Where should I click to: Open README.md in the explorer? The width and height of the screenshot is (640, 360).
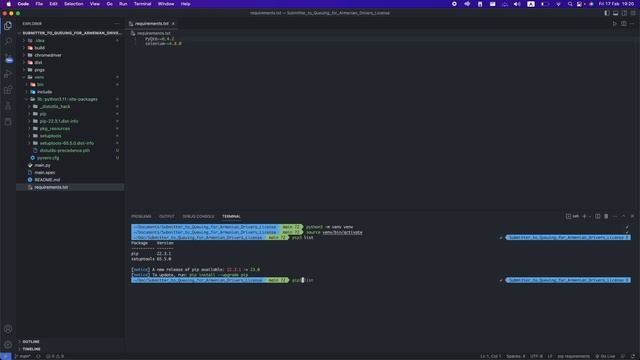70,180
